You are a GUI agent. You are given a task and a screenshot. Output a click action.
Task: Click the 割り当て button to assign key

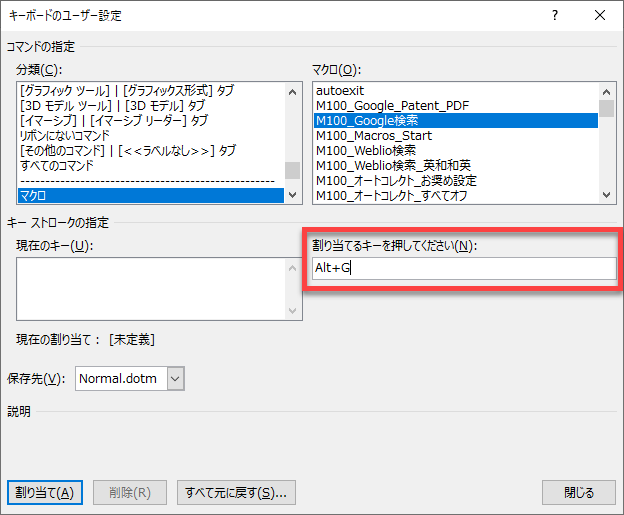click(44, 492)
